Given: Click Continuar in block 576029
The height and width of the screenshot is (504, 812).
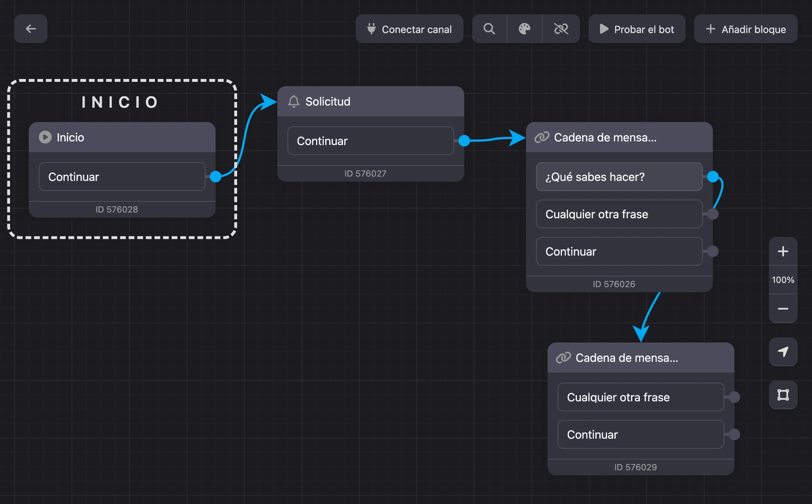Looking at the screenshot, I should [641, 434].
